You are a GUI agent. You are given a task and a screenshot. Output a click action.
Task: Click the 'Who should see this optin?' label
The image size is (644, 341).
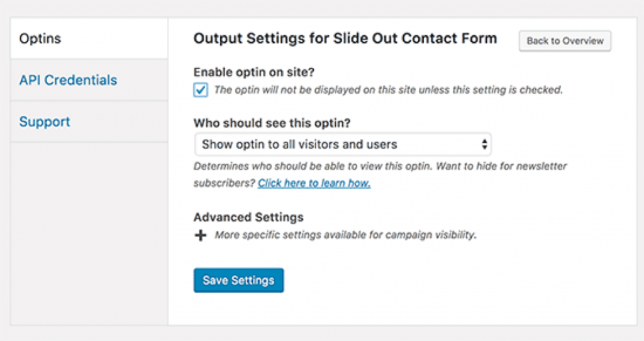click(272, 123)
